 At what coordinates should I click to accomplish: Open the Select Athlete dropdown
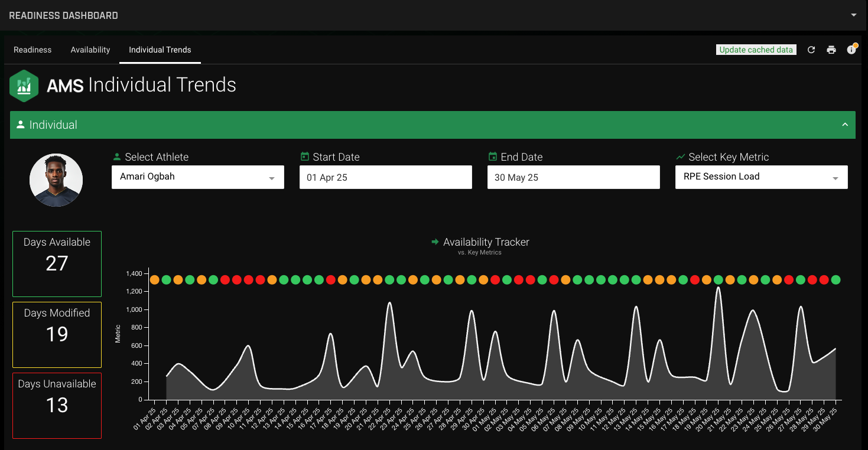pyautogui.click(x=197, y=177)
